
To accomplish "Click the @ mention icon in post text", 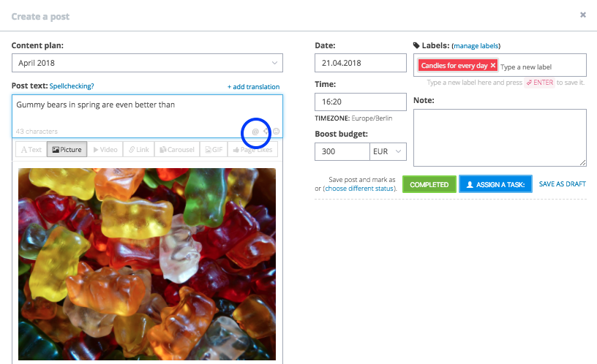I will tap(255, 132).
